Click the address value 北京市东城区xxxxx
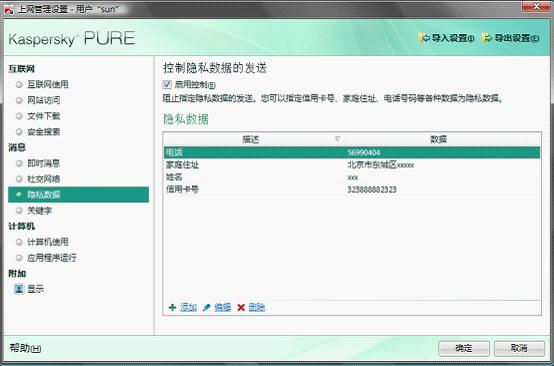This screenshot has width=554, height=366. 381,165
